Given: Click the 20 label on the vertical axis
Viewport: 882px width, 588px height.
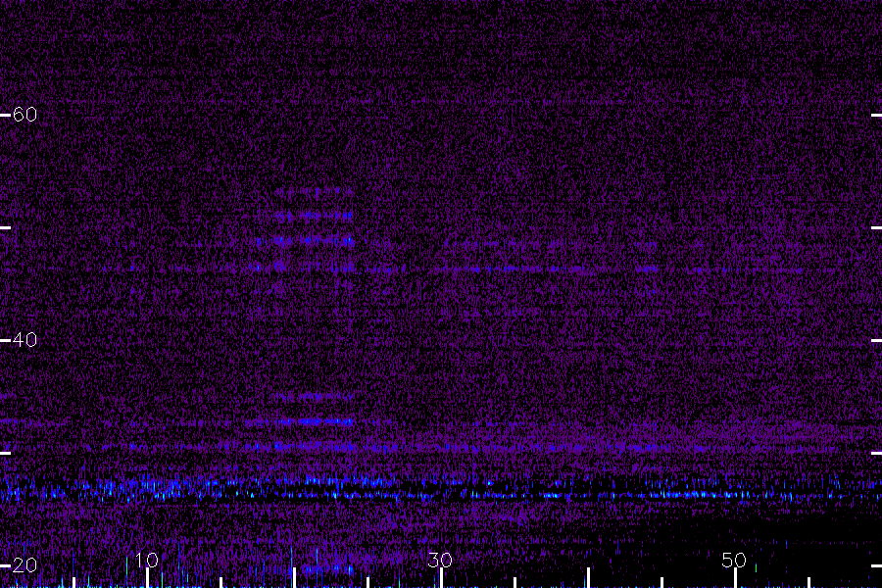Looking at the screenshot, I should [x=24, y=564].
